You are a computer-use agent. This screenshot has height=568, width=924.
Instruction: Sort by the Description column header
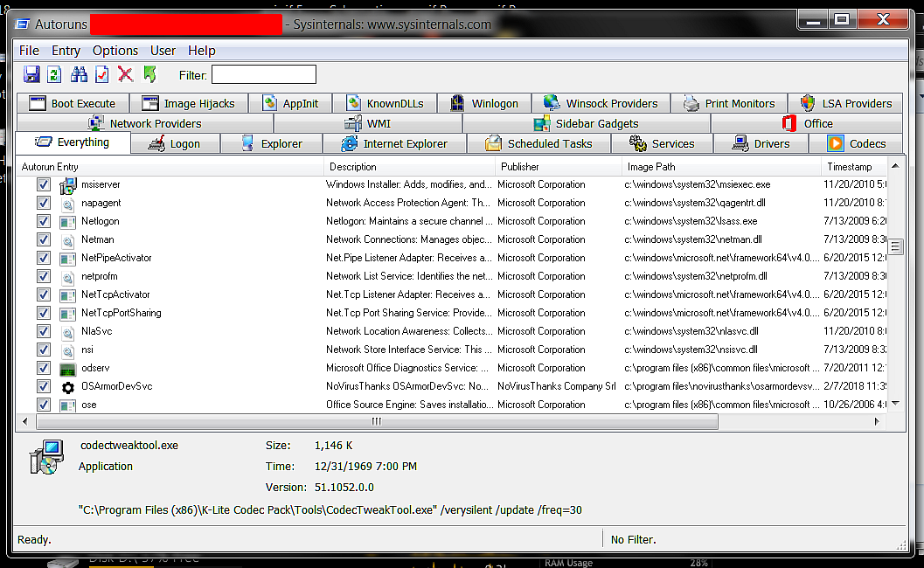pyautogui.click(x=410, y=167)
